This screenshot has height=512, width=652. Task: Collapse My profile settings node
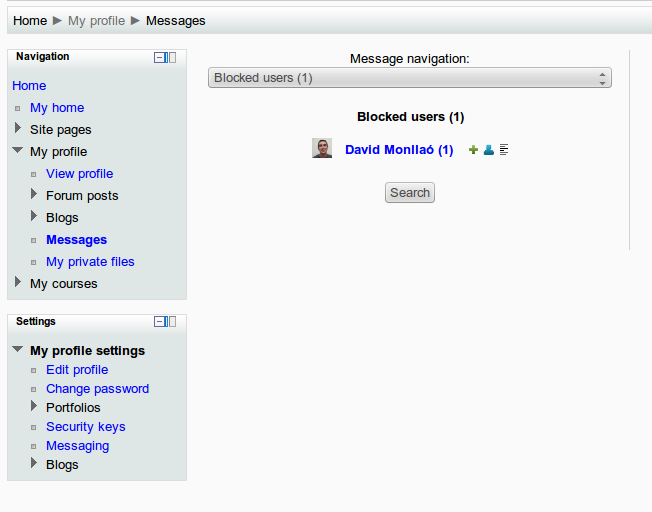pyautogui.click(x=17, y=349)
